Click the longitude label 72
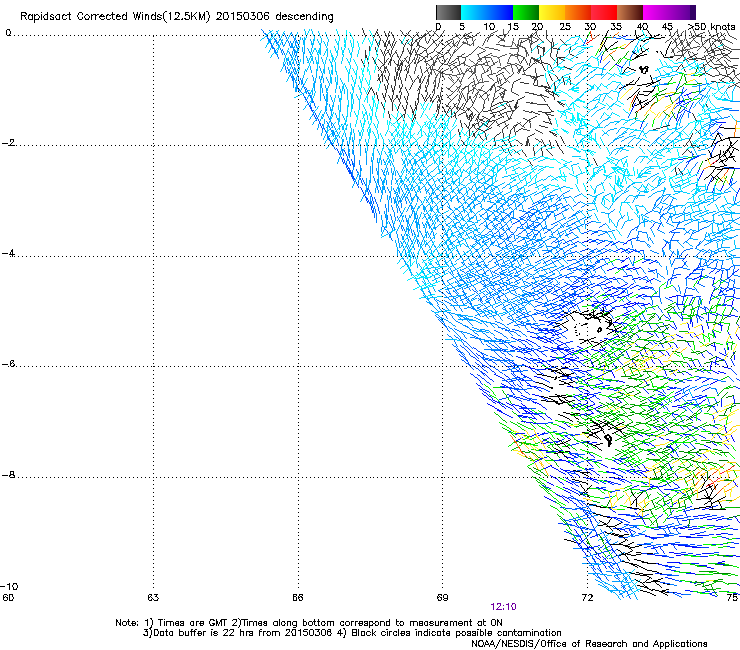The height and width of the screenshot is (650, 740). [587, 598]
